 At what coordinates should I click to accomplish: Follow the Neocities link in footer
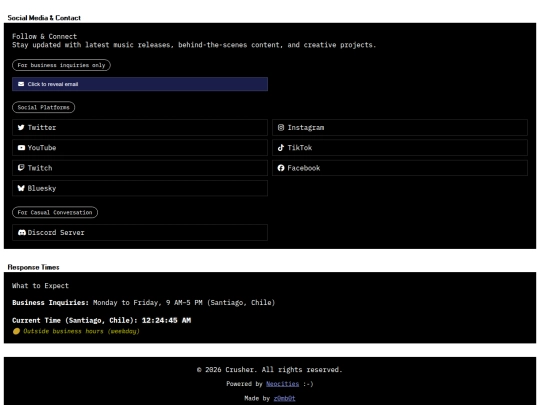tap(282, 384)
